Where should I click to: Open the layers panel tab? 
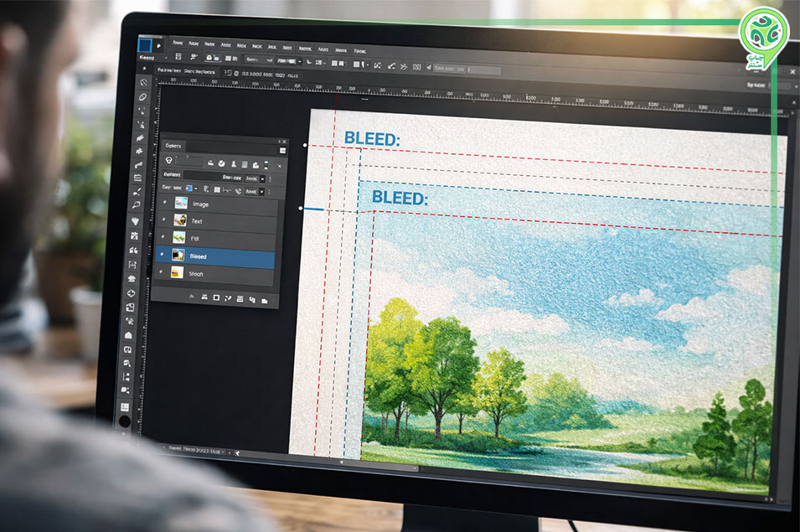tap(173, 145)
